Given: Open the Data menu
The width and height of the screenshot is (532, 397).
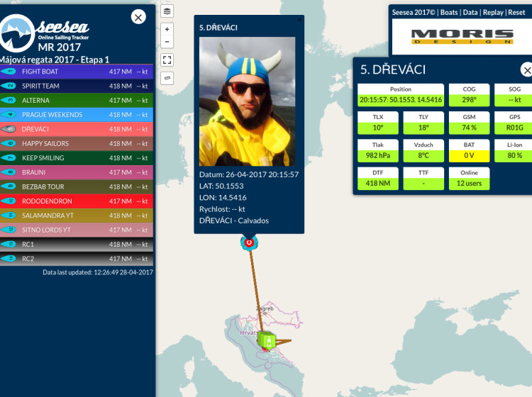Looking at the screenshot, I should click(x=470, y=13).
